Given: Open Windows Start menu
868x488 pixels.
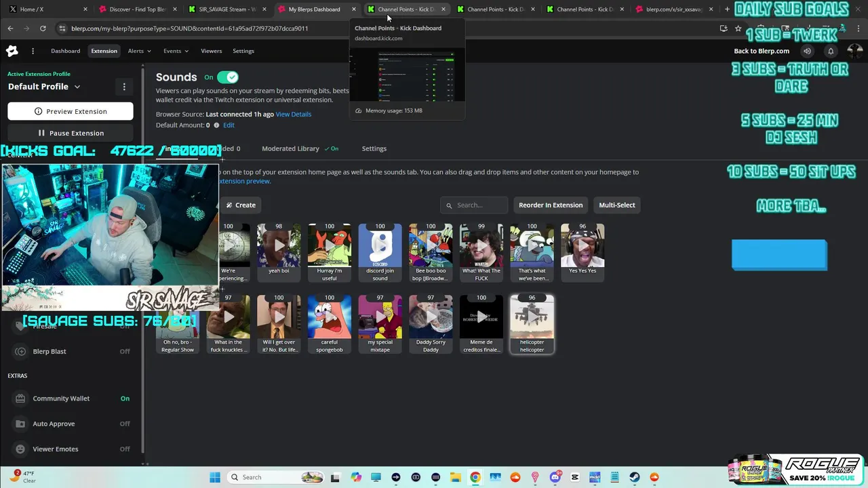Looking at the screenshot, I should pyautogui.click(x=215, y=477).
